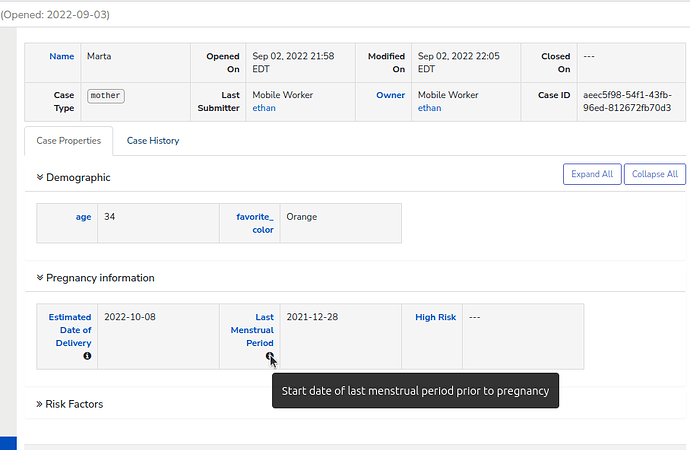This screenshot has width=690, height=450.
Task: Click the Estimated Date of Delivery label
Action: [70, 330]
